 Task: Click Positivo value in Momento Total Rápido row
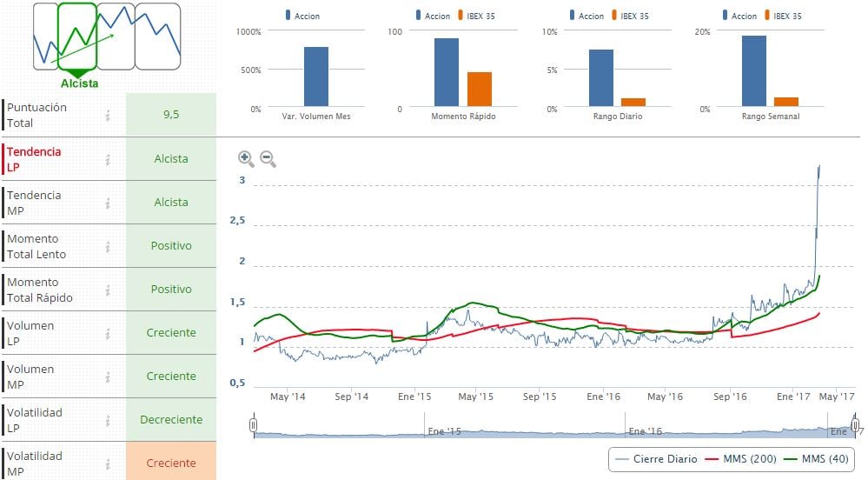click(171, 290)
